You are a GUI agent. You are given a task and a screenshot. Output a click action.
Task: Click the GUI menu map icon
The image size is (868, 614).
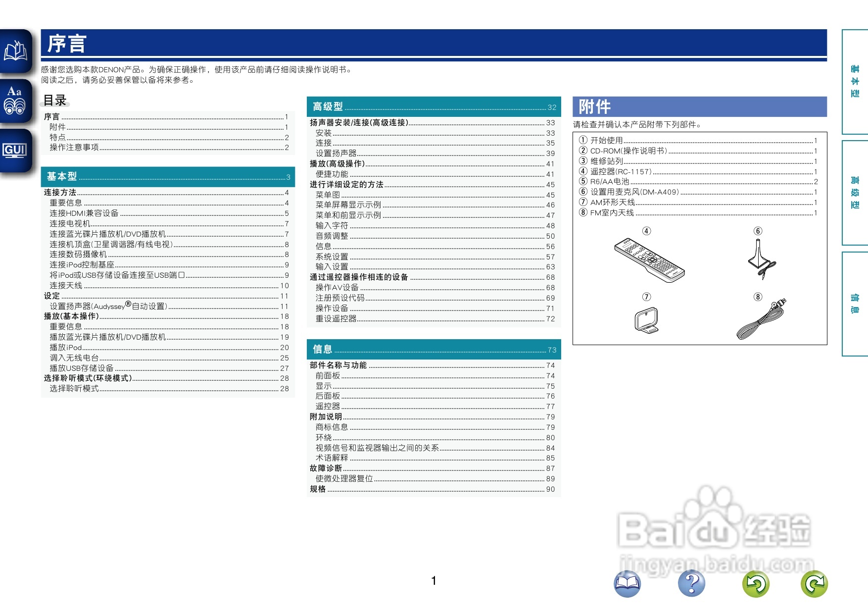point(16,151)
